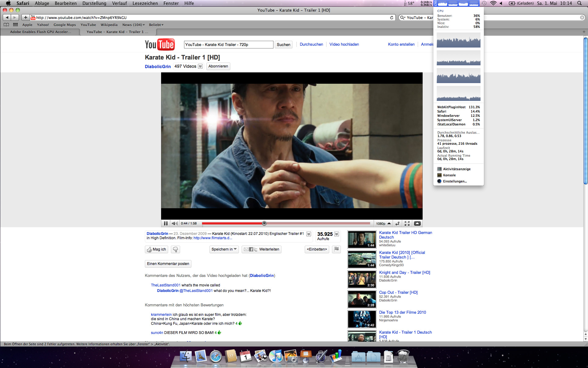Viewport: 588px width, 368px height.
Task: Click the <Einbetten> embed button
Action: pyautogui.click(x=317, y=249)
